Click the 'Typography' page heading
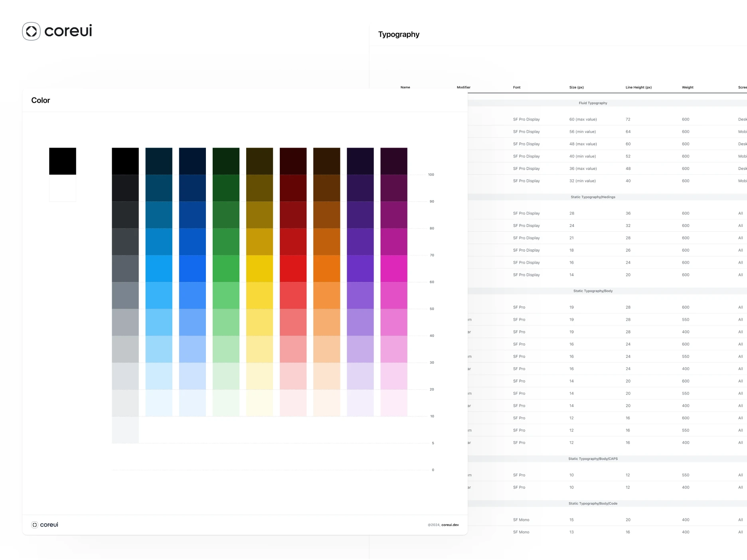Image resolution: width=747 pixels, height=560 pixels. click(399, 34)
